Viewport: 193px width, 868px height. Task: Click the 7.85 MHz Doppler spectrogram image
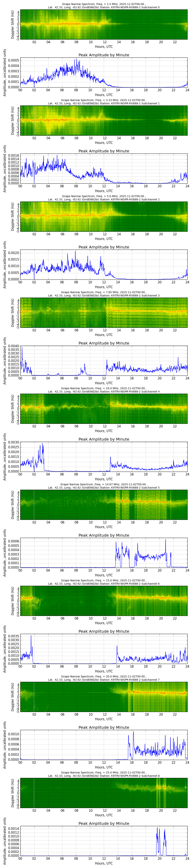coord(104,313)
